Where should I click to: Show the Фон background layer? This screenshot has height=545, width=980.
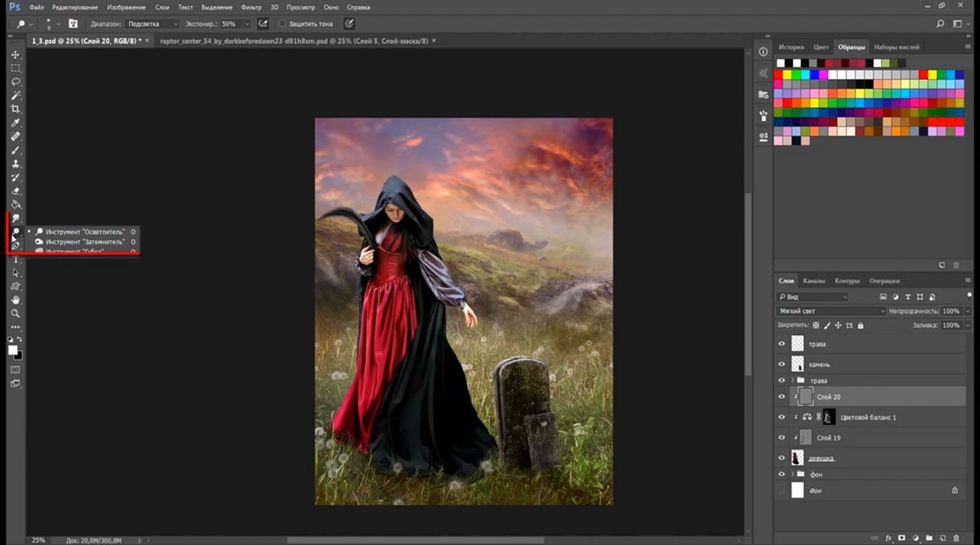782,490
